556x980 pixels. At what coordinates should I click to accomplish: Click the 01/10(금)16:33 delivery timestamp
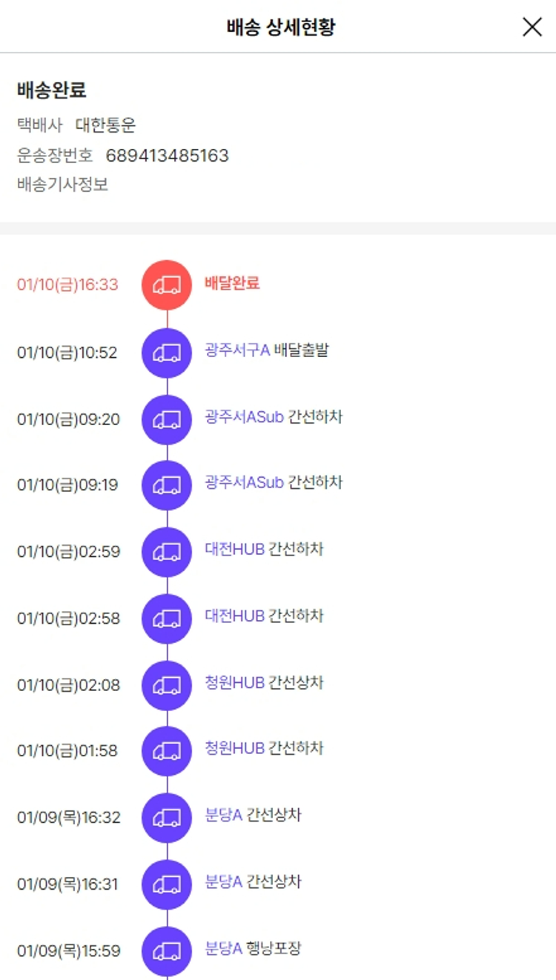point(67,285)
